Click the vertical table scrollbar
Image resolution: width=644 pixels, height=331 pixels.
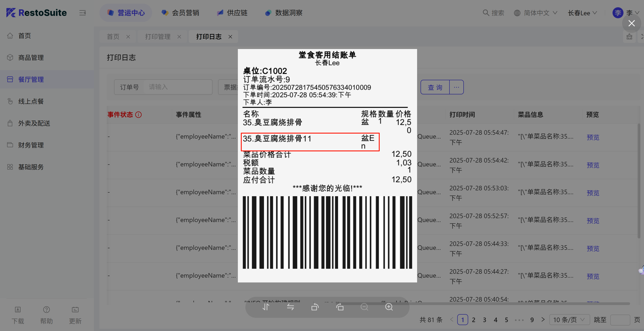coord(639,181)
